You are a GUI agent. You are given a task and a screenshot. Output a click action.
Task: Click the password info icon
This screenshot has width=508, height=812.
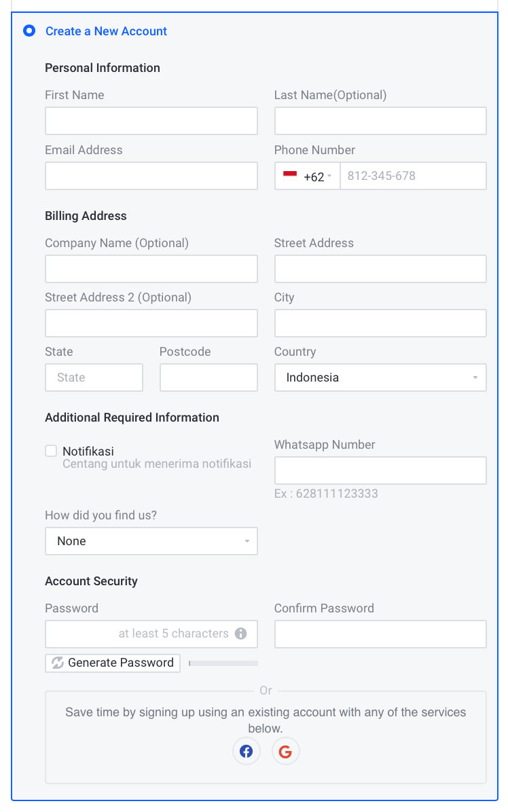pyautogui.click(x=240, y=633)
